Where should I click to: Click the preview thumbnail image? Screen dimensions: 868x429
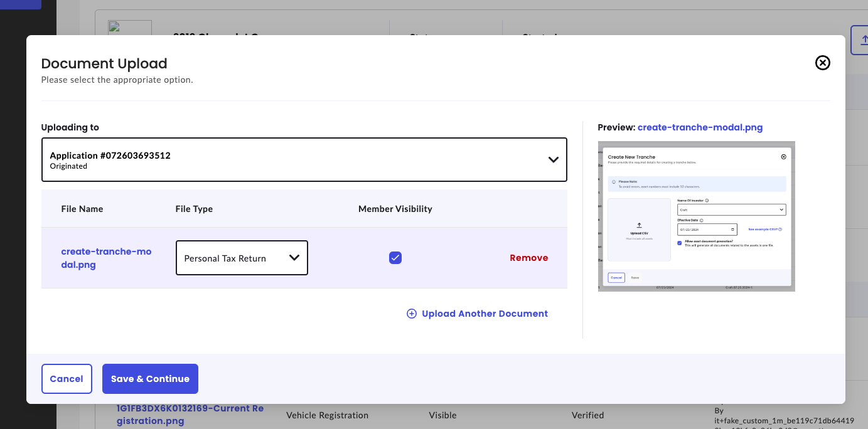tap(696, 216)
